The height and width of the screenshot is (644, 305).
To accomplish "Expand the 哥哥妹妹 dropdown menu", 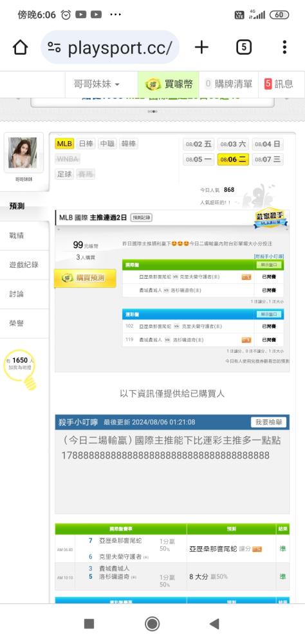I will (x=97, y=84).
